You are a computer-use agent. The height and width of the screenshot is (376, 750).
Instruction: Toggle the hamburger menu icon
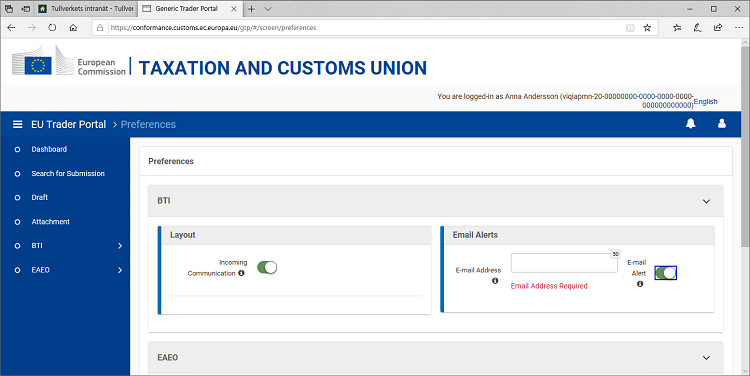click(18, 124)
